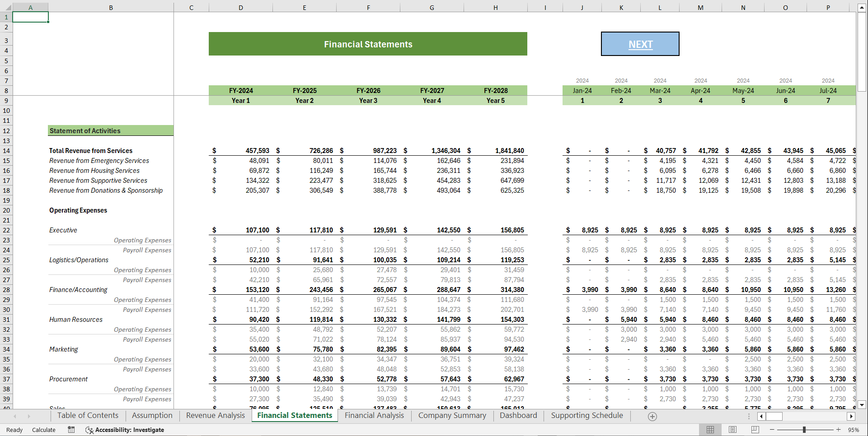Click the Ready status indicator
868x436 pixels.
coord(14,430)
